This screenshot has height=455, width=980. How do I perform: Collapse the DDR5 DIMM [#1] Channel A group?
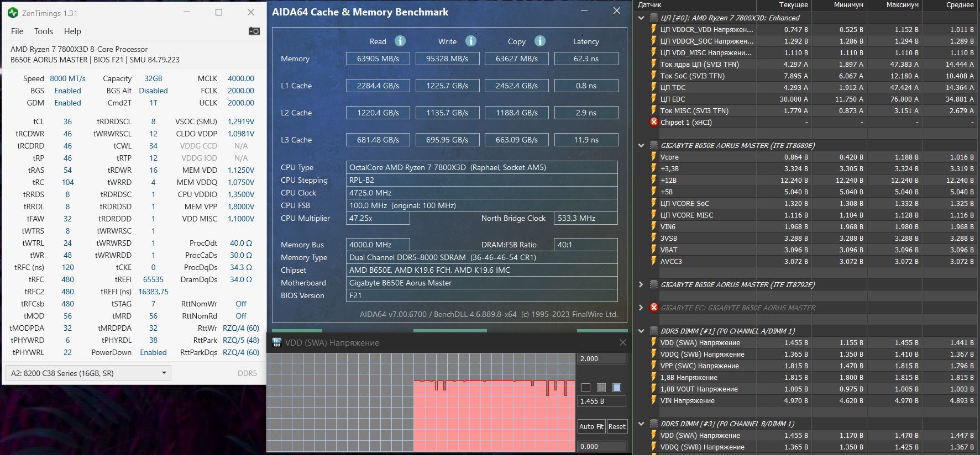point(641,331)
